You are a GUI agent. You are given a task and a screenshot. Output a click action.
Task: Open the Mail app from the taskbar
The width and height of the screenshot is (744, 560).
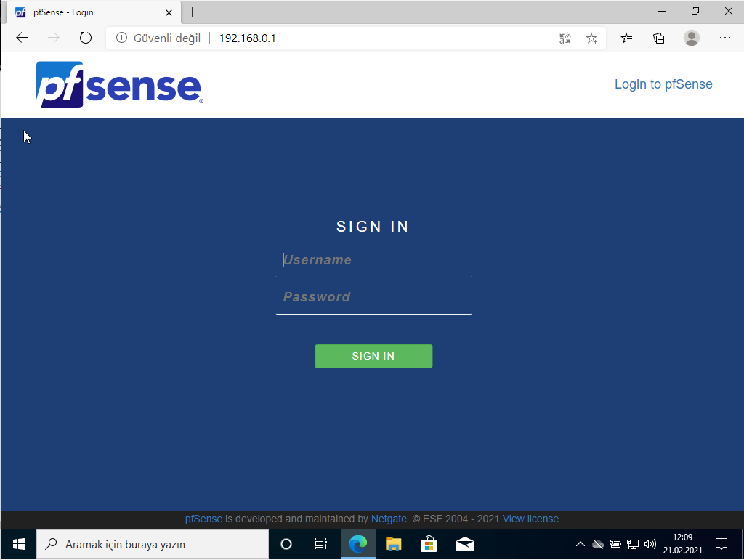[464, 544]
